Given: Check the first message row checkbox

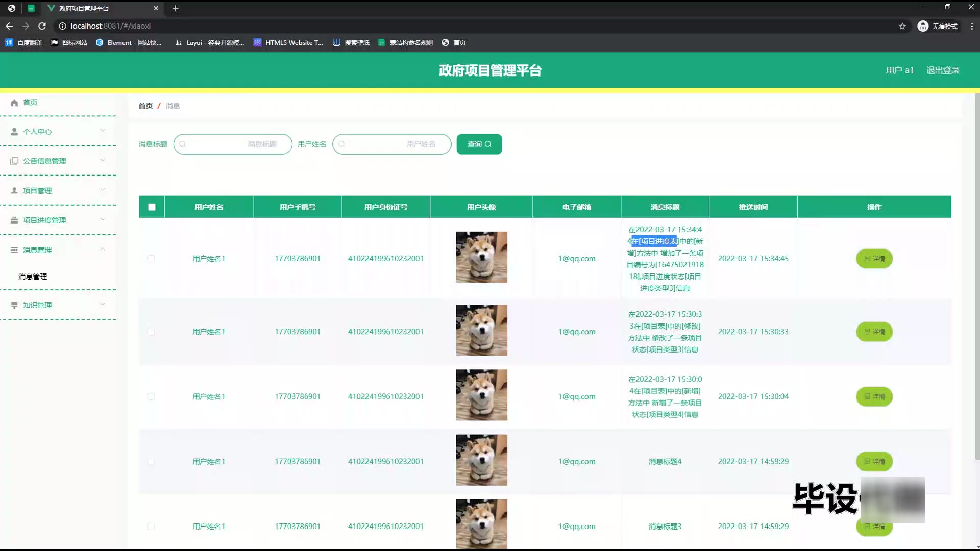Looking at the screenshot, I should click(x=151, y=259).
